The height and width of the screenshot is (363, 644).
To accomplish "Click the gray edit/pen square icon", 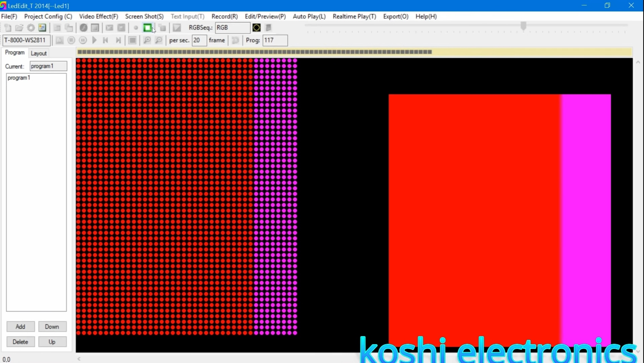I will (177, 28).
